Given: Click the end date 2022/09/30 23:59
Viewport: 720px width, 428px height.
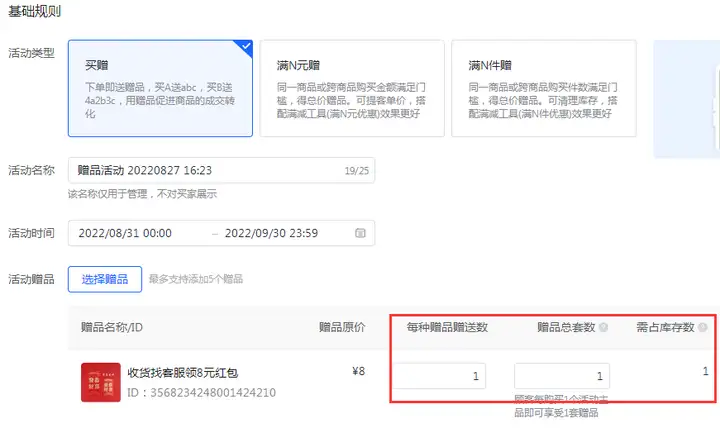Looking at the screenshot, I should [x=271, y=233].
